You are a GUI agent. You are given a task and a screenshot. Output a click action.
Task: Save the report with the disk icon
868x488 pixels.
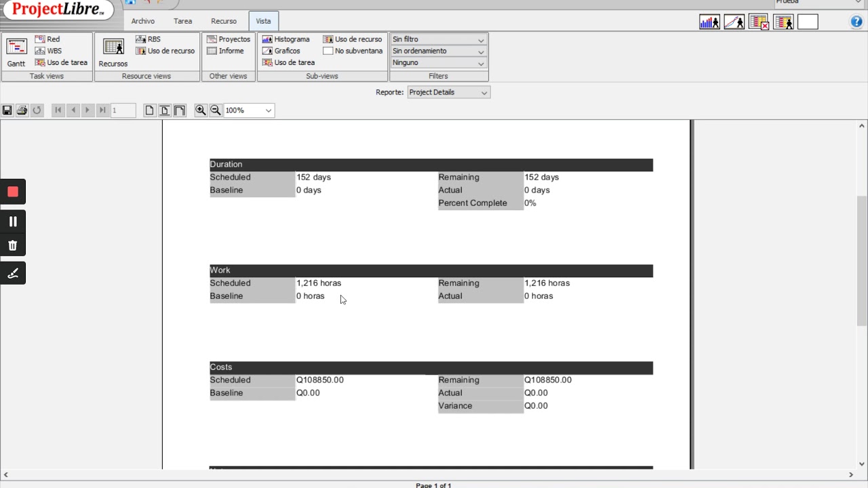7,110
